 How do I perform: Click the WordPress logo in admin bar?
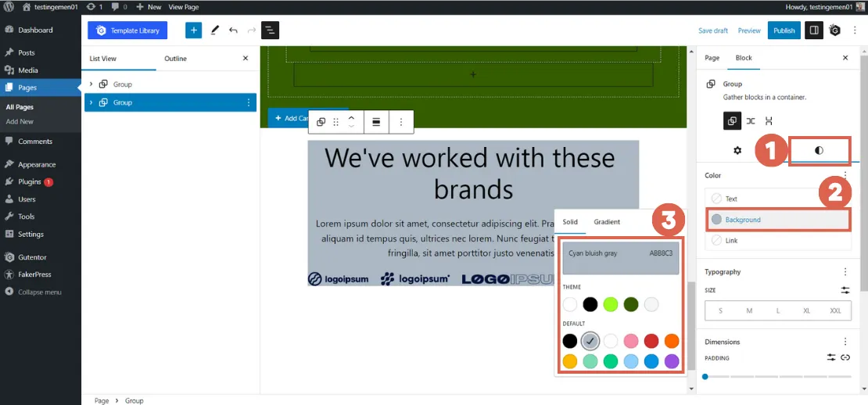tap(9, 7)
